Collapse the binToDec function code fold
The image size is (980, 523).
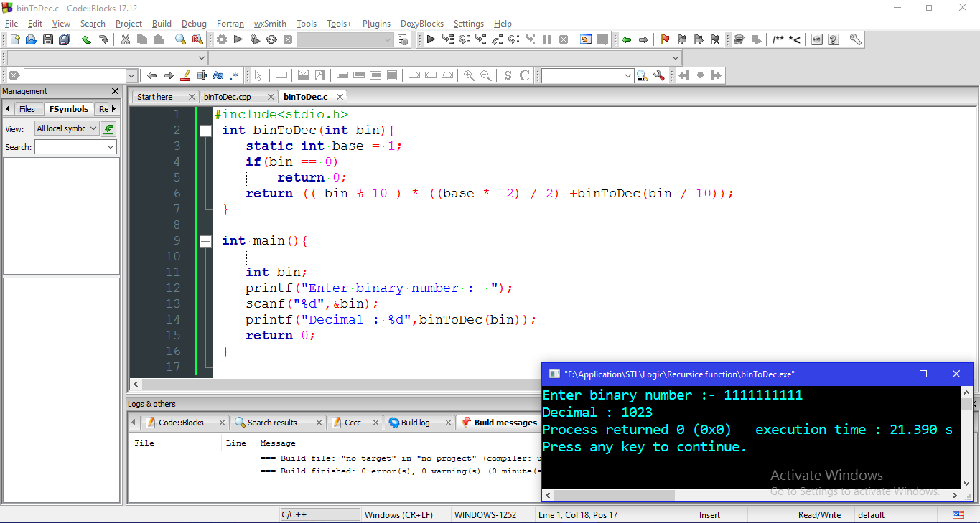(205, 130)
